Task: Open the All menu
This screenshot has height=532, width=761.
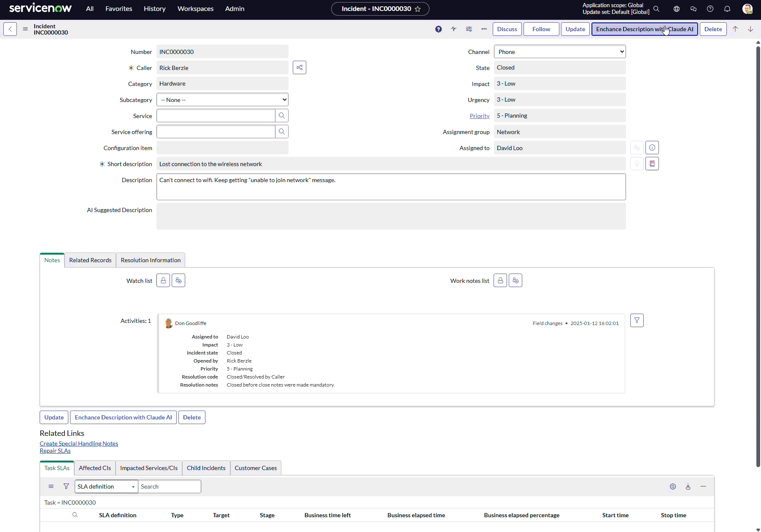Action: coord(90,9)
